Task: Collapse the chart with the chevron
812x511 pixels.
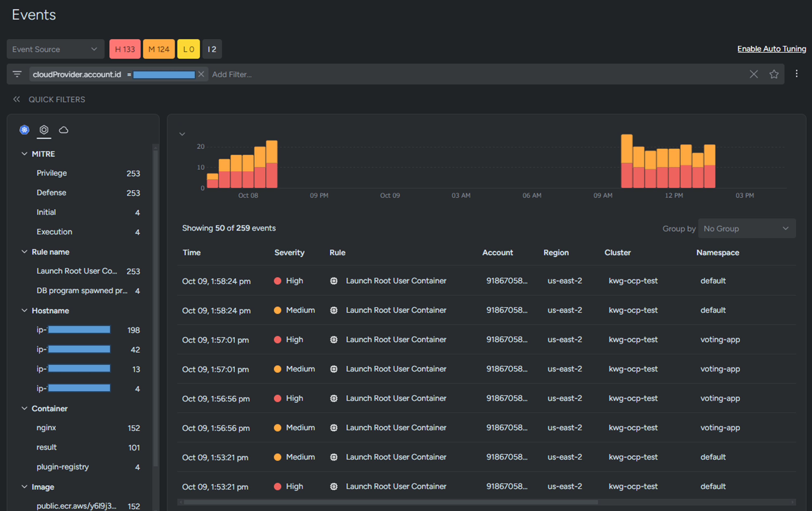Action: tap(182, 134)
